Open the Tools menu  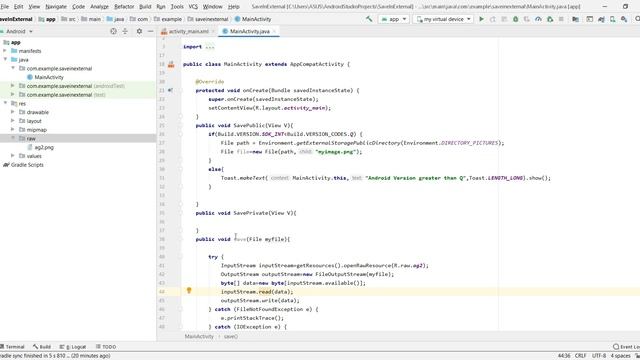[x=177, y=7]
